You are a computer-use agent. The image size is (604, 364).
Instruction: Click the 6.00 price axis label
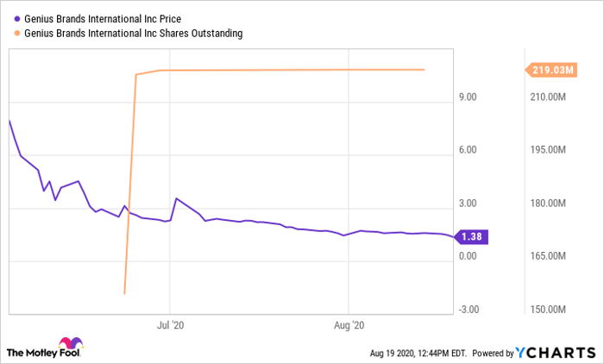click(468, 150)
